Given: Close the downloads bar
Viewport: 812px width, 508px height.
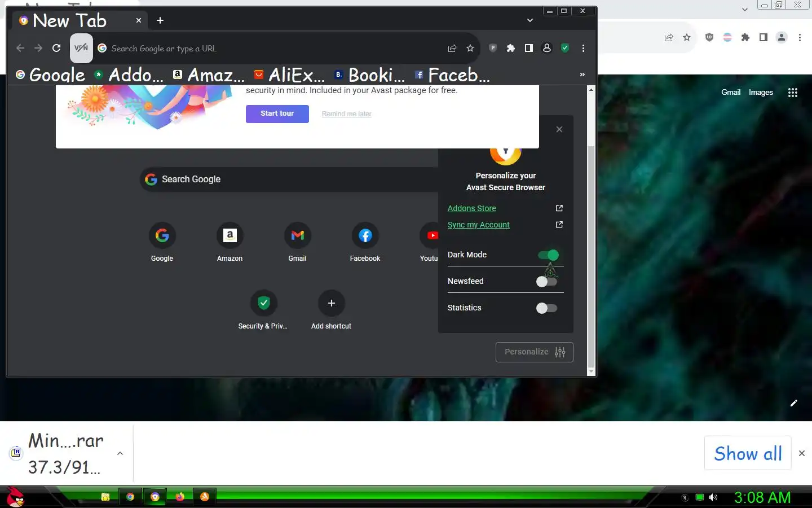Looking at the screenshot, I should [x=802, y=453].
